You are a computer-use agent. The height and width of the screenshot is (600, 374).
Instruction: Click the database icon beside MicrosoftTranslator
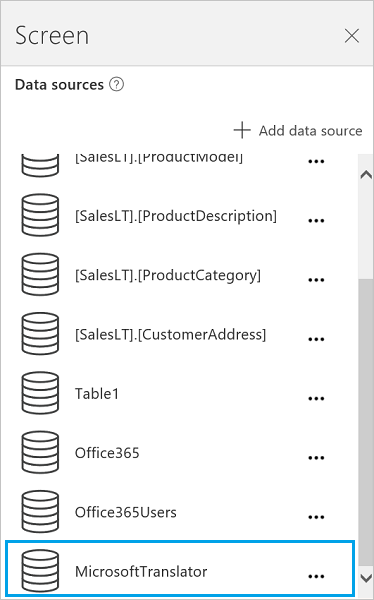pyautogui.click(x=40, y=571)
